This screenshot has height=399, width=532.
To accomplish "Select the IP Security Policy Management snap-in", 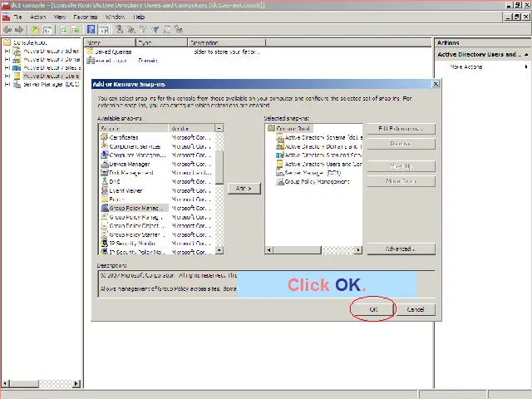I will tap(135, 252).
